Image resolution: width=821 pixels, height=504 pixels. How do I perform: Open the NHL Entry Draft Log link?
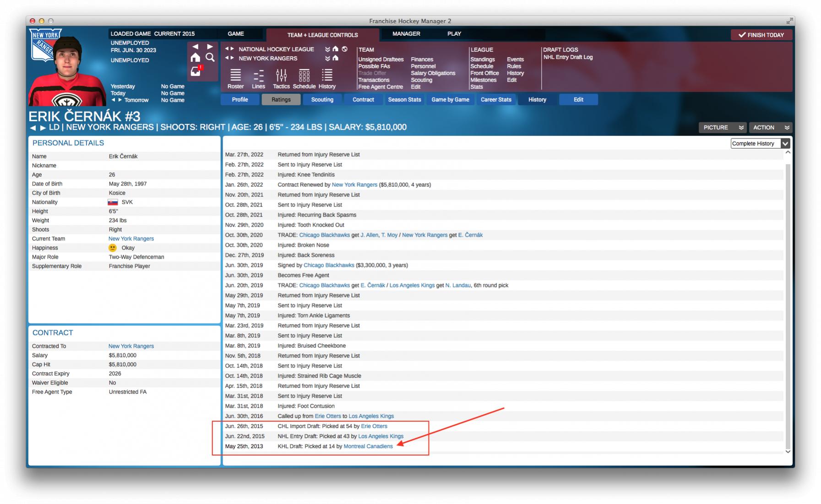click(x=568, y=57)
